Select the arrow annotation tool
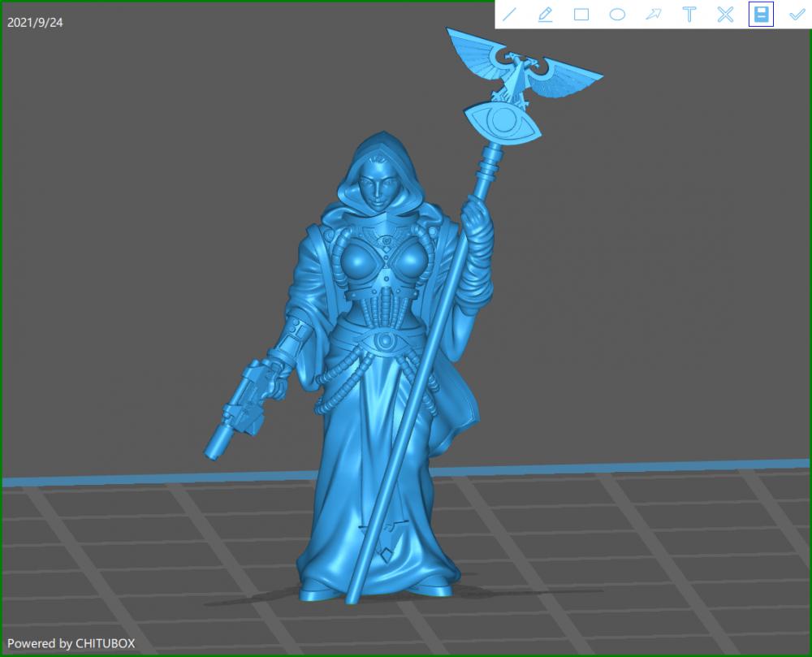This screenshot has width=812, height=657. 654,15
